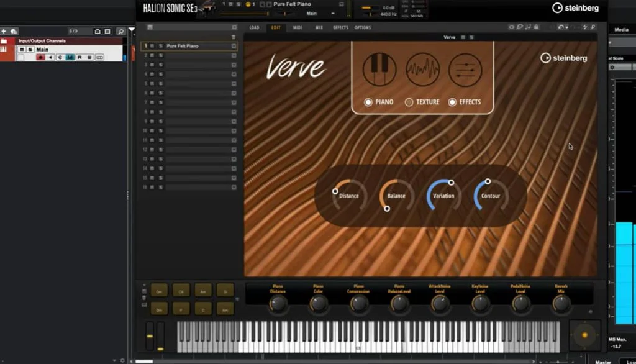636x364 pixels.
Task: Mute slot 1 Pure Felt Piano
Action: coord(153,46)
